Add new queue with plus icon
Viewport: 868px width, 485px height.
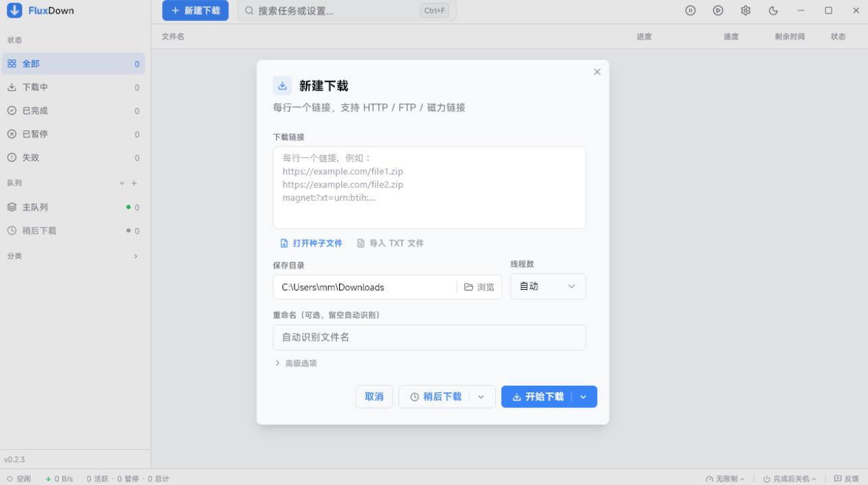coord(134,183)
